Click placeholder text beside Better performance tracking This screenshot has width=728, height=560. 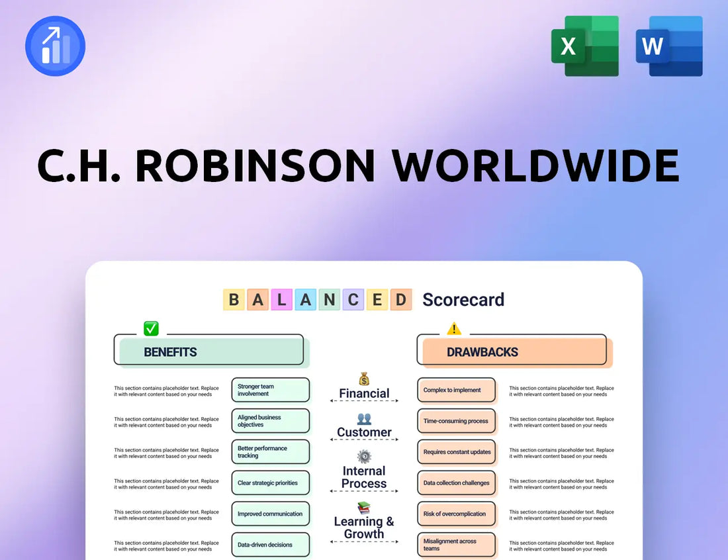tap(166, 453)
